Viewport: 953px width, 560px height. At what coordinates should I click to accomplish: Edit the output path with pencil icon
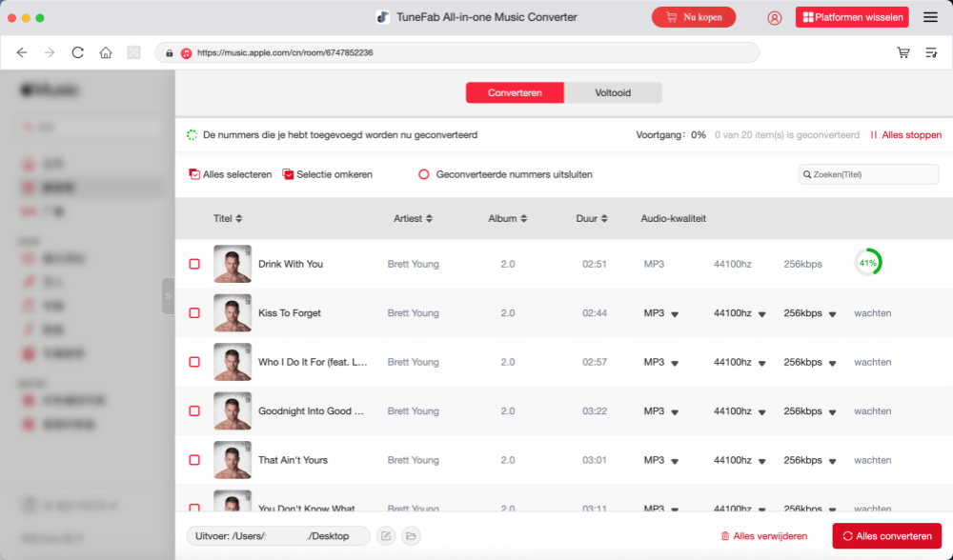[x=386, y=536]
